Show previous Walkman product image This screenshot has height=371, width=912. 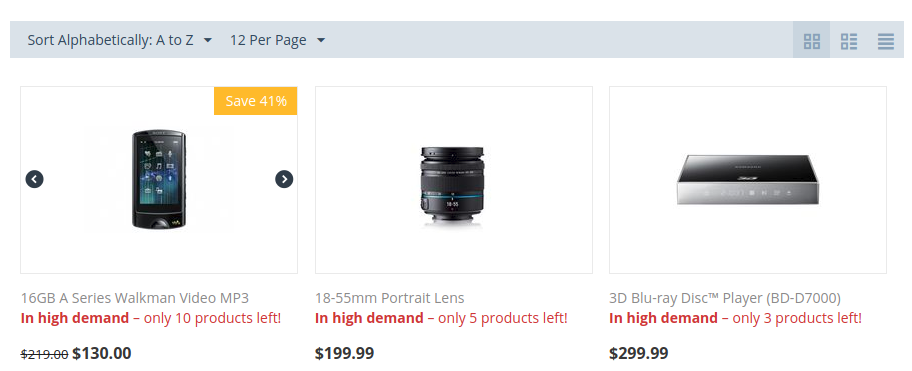(x=34, y=179)
